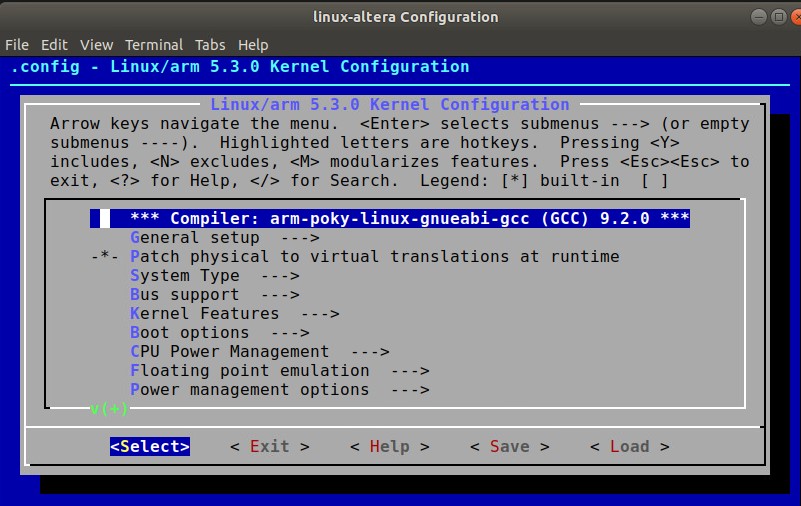Select the Compiler arm-poky-linux-gnueabi-gcc line
Image resolution: width=801 pixels, height=506 pixels.
click(x=390, y=219)
